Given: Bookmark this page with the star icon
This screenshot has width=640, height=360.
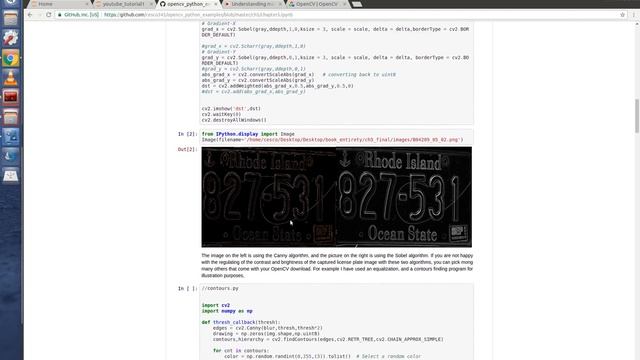Looking at the screenshot, I should click(622, 15).
